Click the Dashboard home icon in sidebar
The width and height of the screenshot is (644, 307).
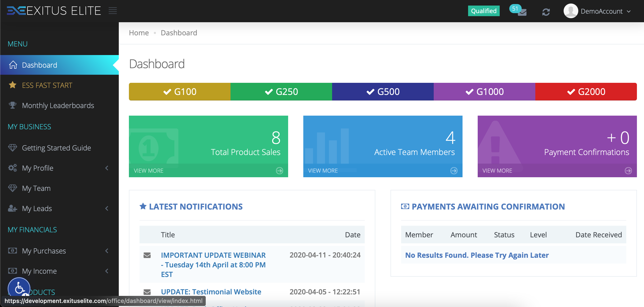(13, 65)
